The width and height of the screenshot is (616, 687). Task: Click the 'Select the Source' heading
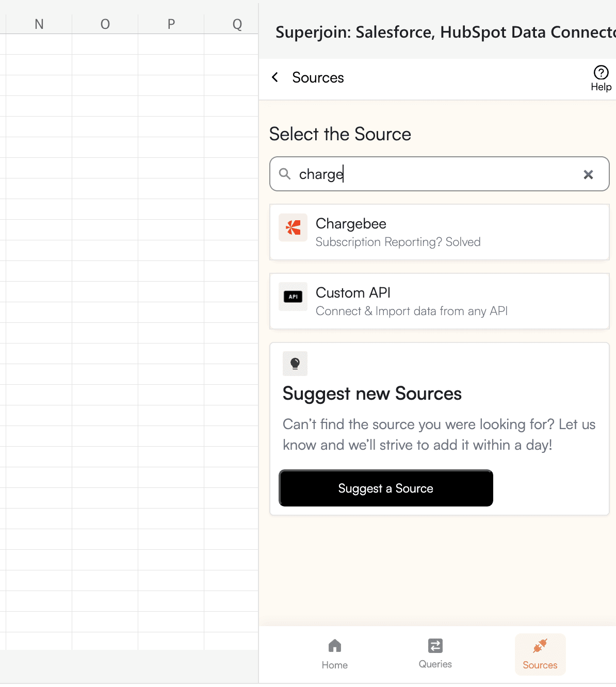[341, 134]
